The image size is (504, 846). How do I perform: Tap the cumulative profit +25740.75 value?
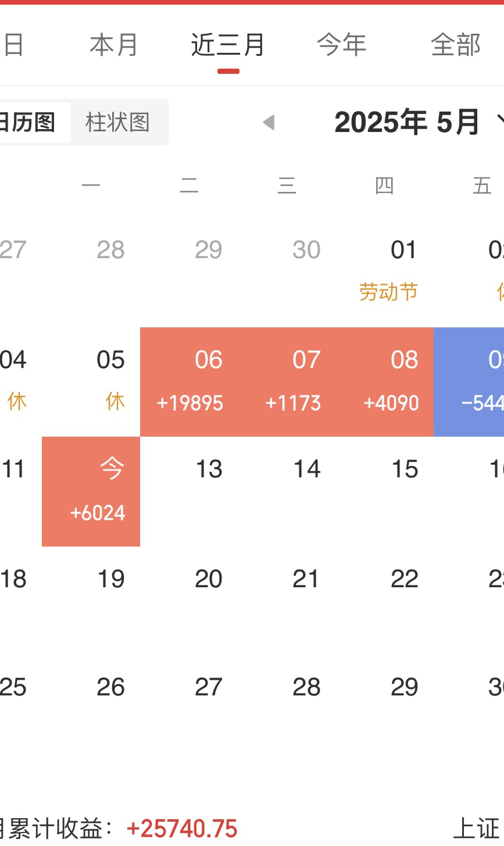(x=182, y=829)
